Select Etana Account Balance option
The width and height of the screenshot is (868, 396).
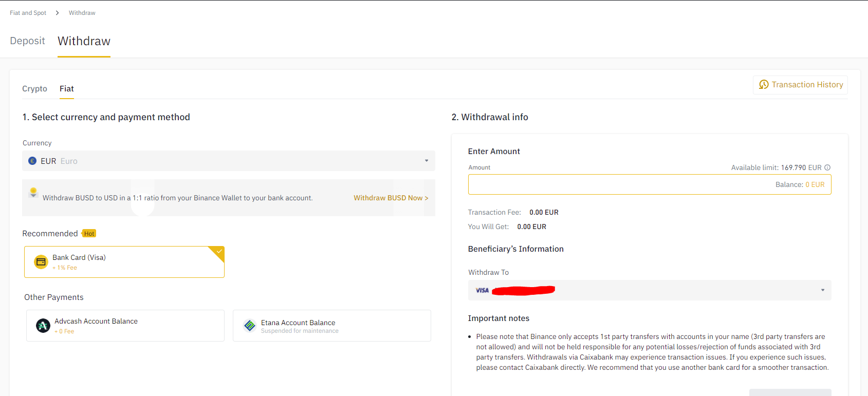click(x=332, y=326)
